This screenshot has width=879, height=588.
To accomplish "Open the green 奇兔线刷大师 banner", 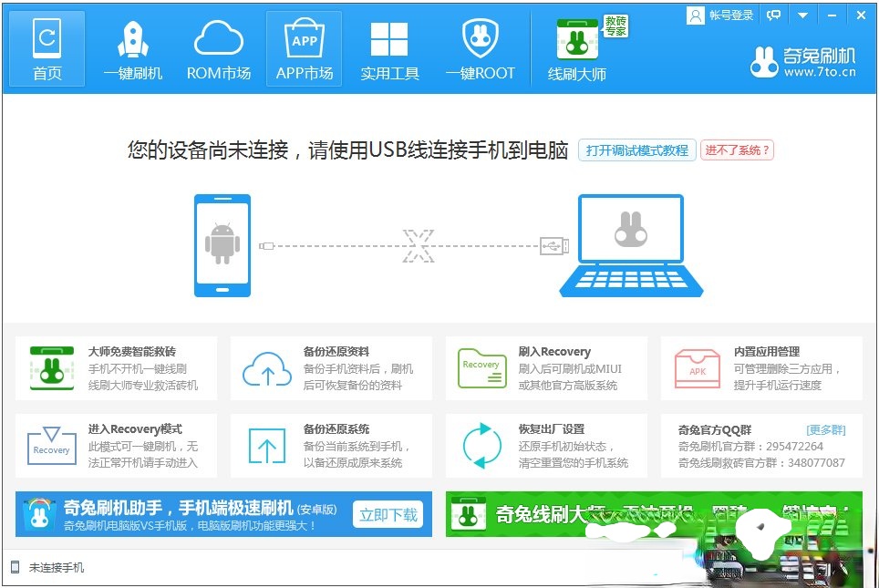I will pyautogui.click(x=654, y=514).
